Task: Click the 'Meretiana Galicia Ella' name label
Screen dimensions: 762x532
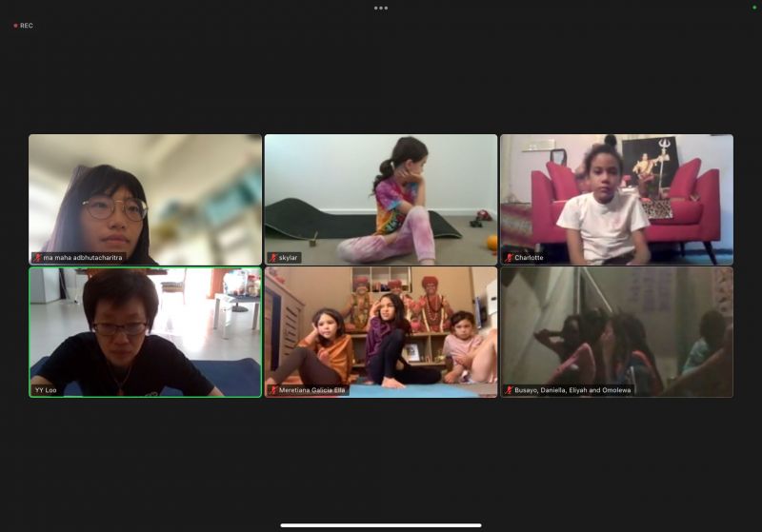Action: (312, 390)
